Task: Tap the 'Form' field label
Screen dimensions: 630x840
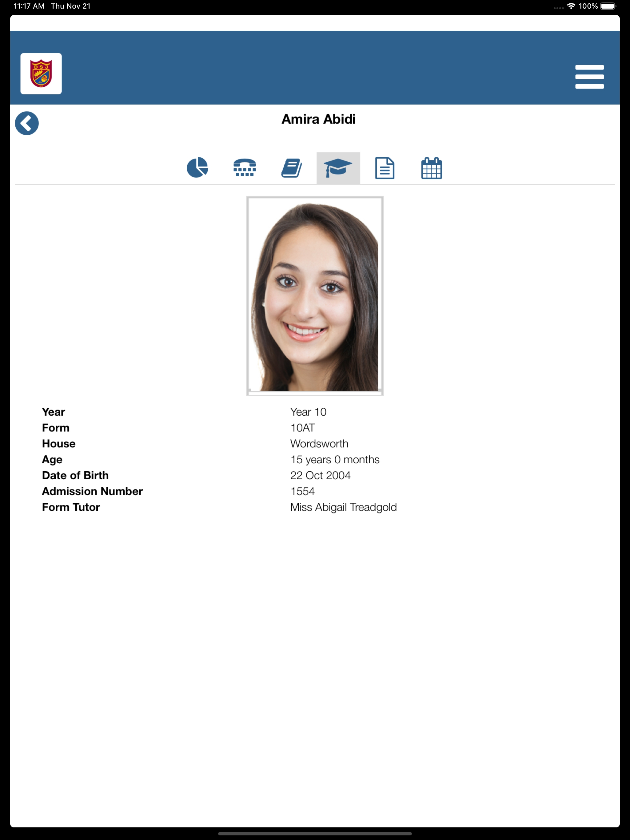Action: coord(56,428)
